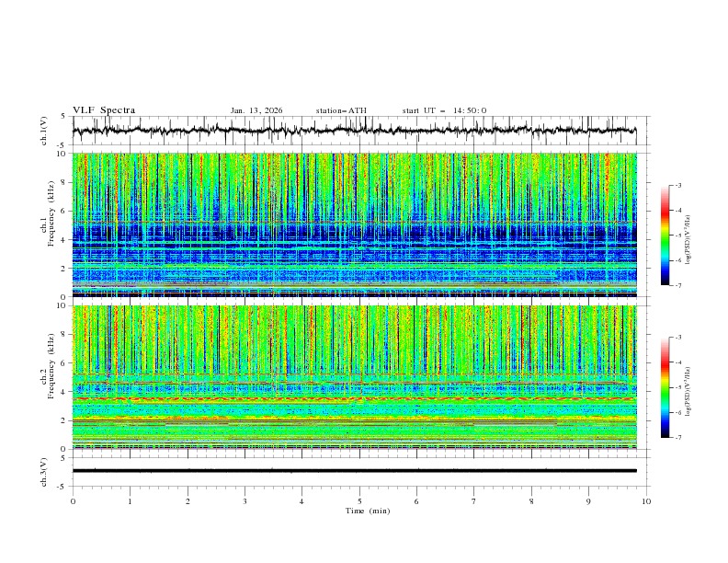Select the date label Jan. 13, 2026
This screenshot has width=728, height=563.
point(256,110)
